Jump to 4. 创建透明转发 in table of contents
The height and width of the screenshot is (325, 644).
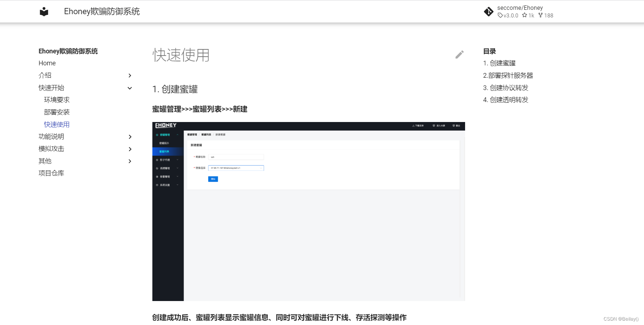point(505,100)
